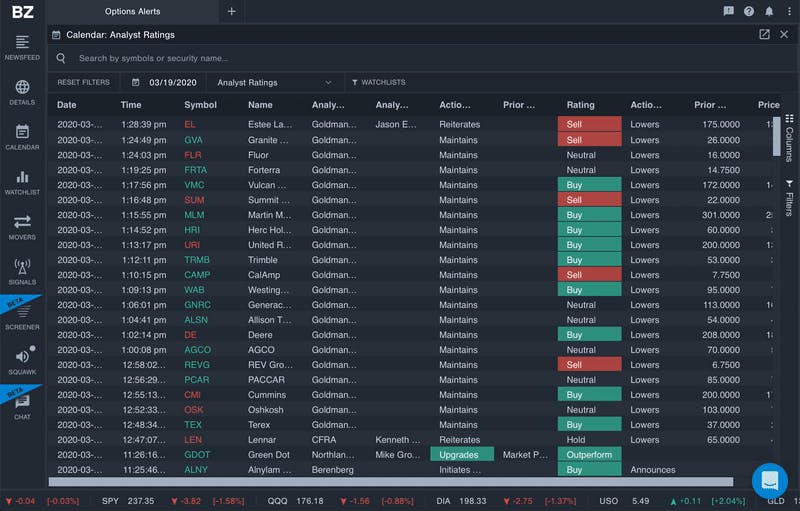Click the Announces action for Alnylam
This screenshot has height=511, width=800.
coord(653,470)
